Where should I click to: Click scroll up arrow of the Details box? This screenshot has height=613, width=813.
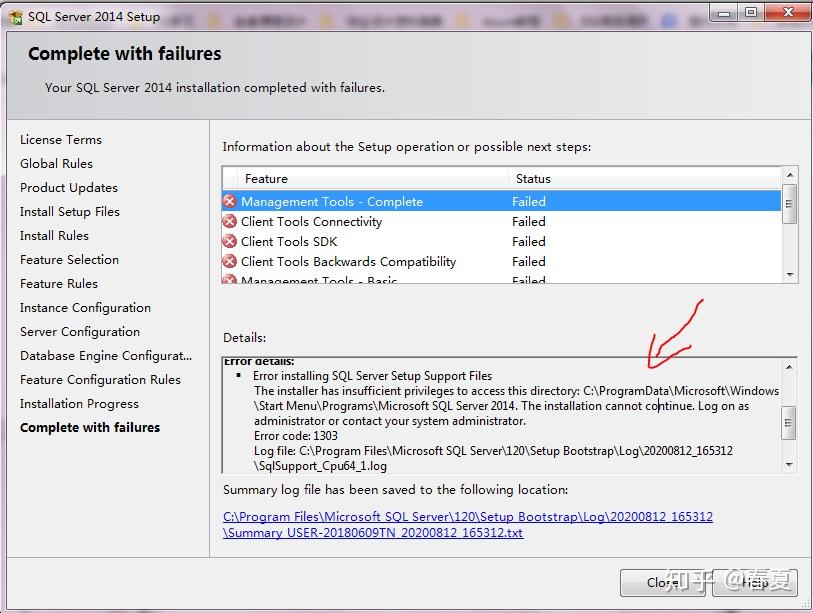coord(789,367)
